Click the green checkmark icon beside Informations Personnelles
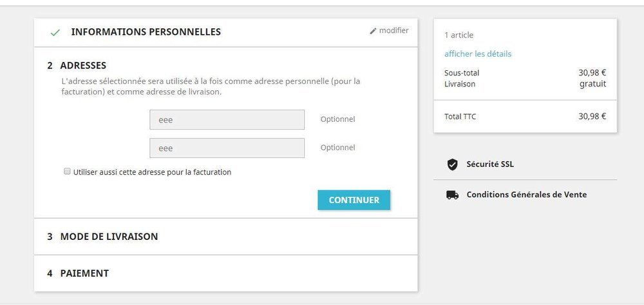This screenshot has width=644, height=305. click(55, 32)
